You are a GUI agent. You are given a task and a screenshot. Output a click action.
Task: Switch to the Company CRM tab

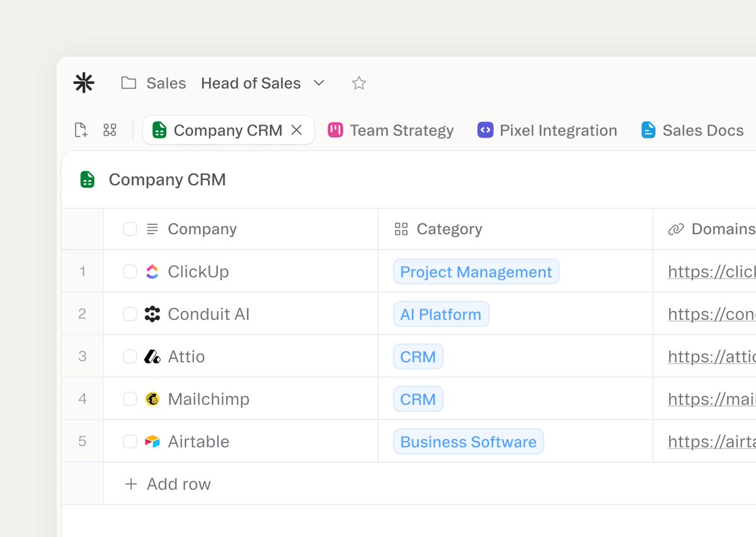(229, 130)
